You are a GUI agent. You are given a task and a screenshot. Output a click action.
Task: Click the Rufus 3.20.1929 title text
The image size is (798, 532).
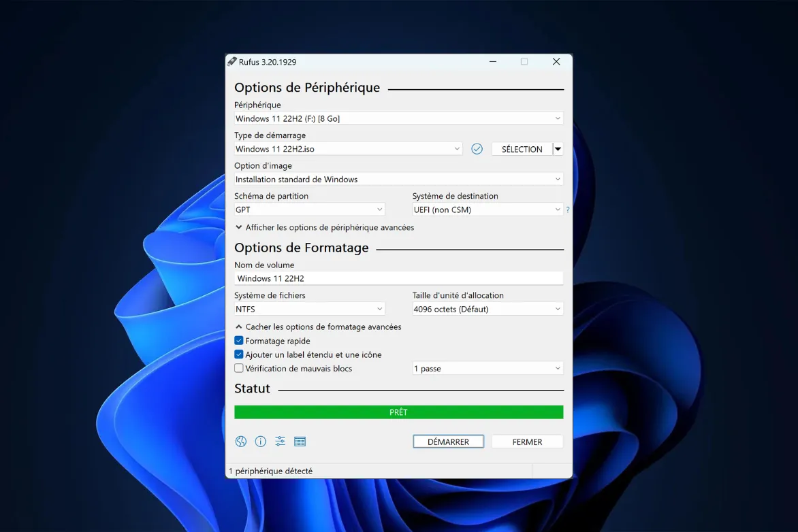[x=267, y=62]
